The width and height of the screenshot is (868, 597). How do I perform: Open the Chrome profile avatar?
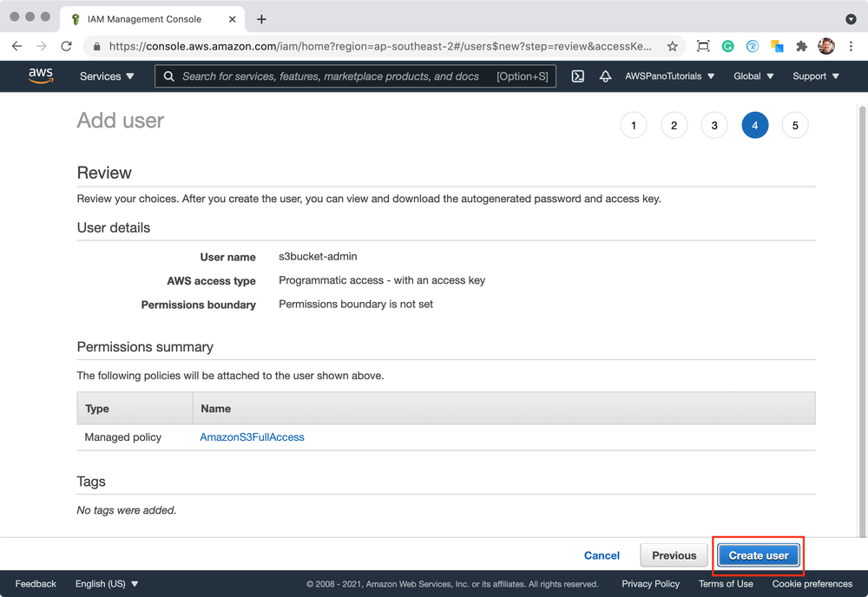[826, 47]
